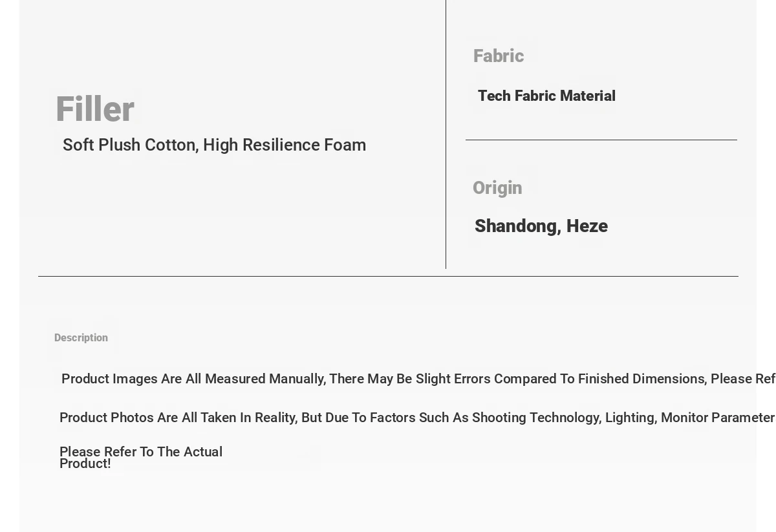Click the word Resilience in filler description
The height and width of the screenshot is (532, 776).
point(282,145)
